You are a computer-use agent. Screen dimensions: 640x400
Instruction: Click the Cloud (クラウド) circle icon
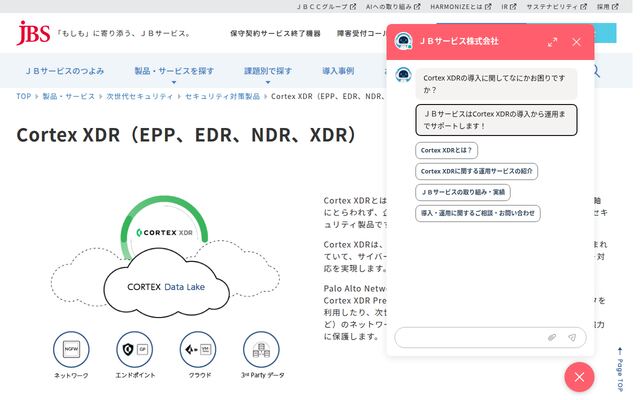(198, 349)
